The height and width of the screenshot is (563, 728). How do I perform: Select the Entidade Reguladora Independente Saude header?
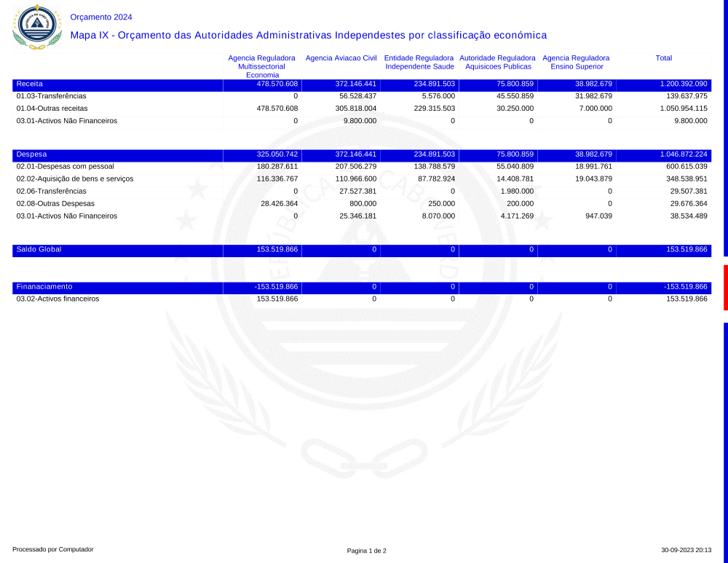419,62
